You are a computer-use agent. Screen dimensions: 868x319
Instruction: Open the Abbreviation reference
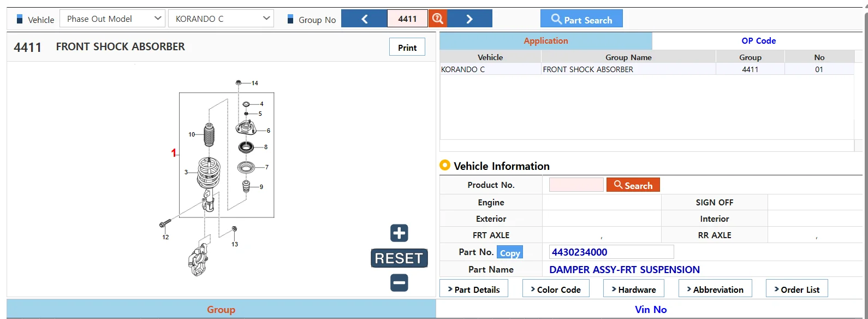click(715, 289)
